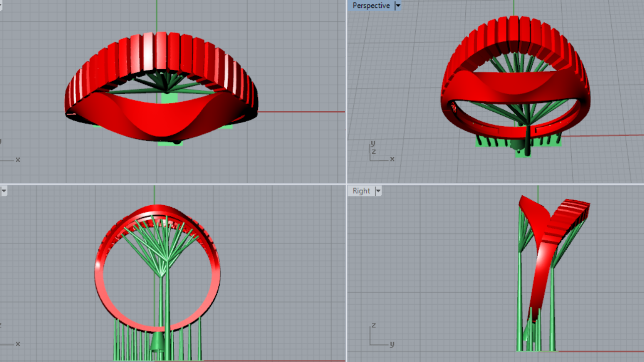Screen dimensions: 644x362
Task: Click the Perspective viewport title label
Action: pos(371,5)
